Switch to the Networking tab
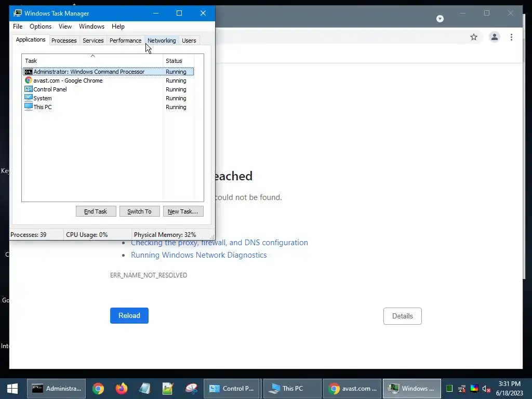This screenshot has height=399, width=532. coord(162,41)
